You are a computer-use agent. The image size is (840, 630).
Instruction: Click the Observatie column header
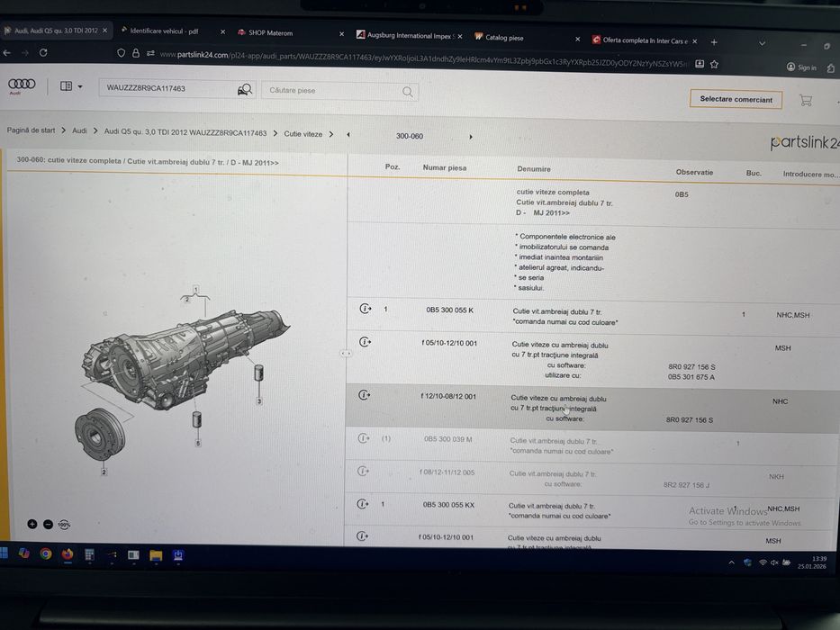click(694, 172)
